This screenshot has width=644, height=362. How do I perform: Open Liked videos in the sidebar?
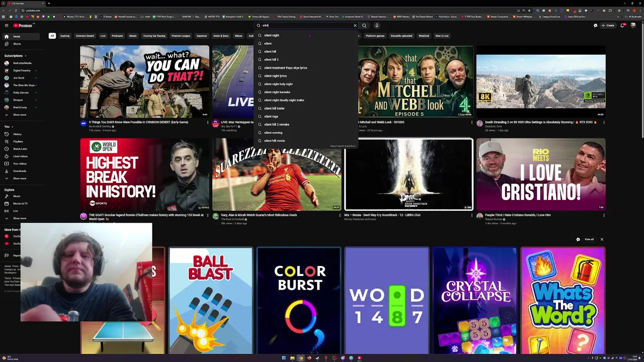click(20, 156)
